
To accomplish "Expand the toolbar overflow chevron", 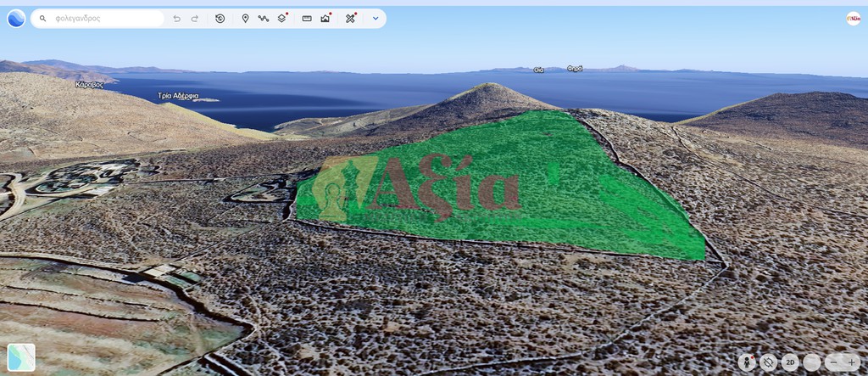I will 376,19.
